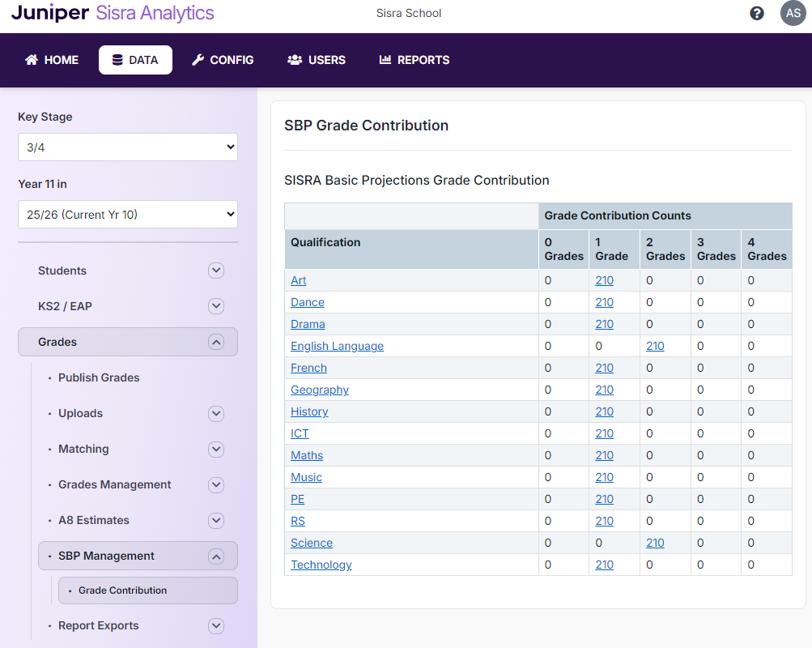Click the Drama qualification link

308,323
